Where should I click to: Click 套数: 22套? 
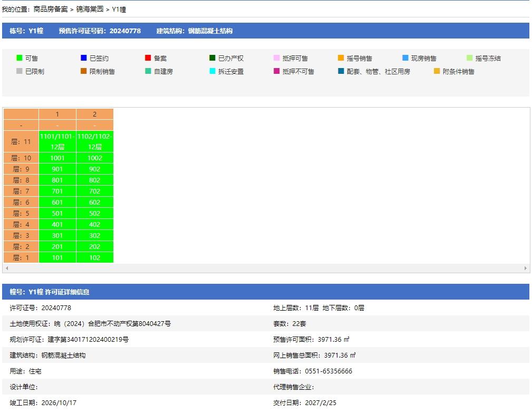tap(290, 324)
